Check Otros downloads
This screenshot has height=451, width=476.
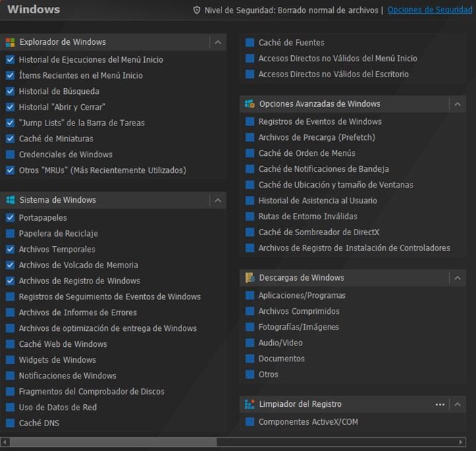click(250, 374)
